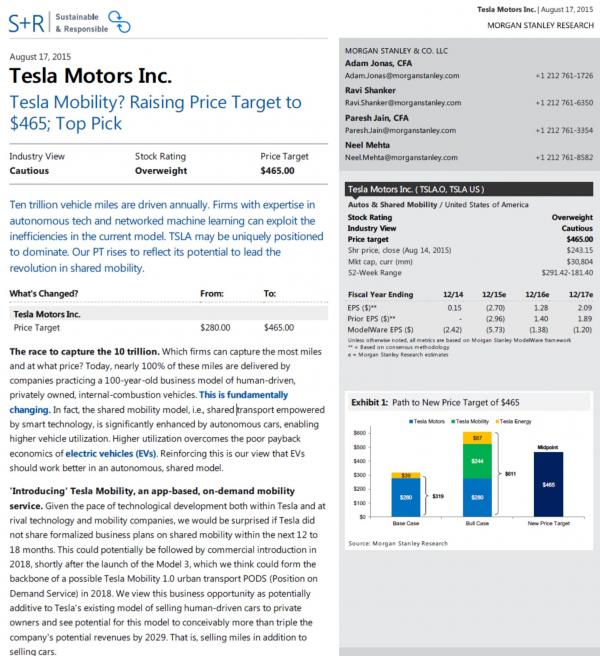
Task: Click Neel Mehta email address
Action: coord(401,158)
